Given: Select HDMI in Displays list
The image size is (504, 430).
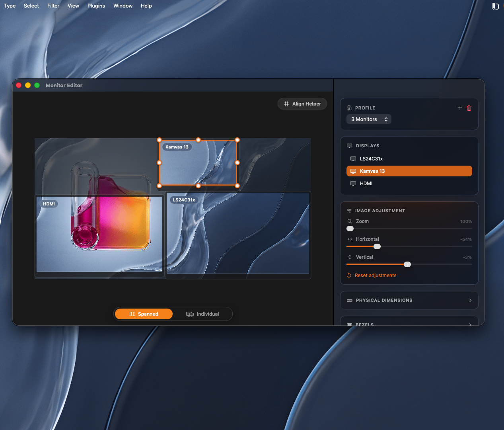Looking at the screenshot, I should pos(409,184).
